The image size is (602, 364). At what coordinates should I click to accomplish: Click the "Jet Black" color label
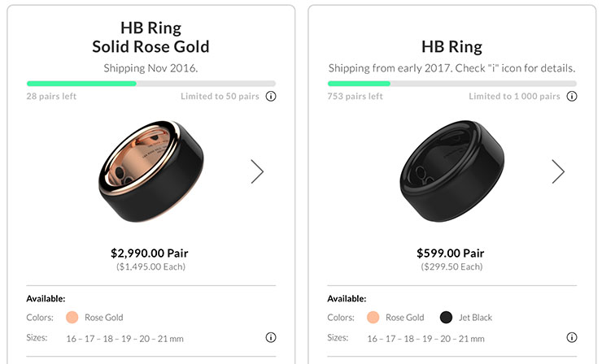[x=475, y=318]
